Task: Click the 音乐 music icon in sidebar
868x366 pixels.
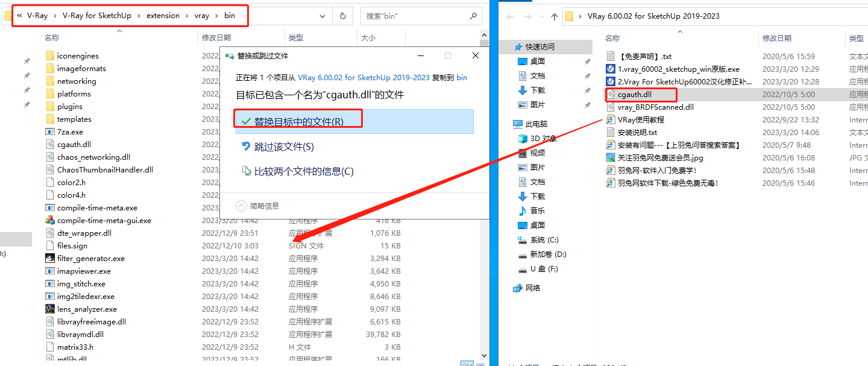Action: point(522,210)
